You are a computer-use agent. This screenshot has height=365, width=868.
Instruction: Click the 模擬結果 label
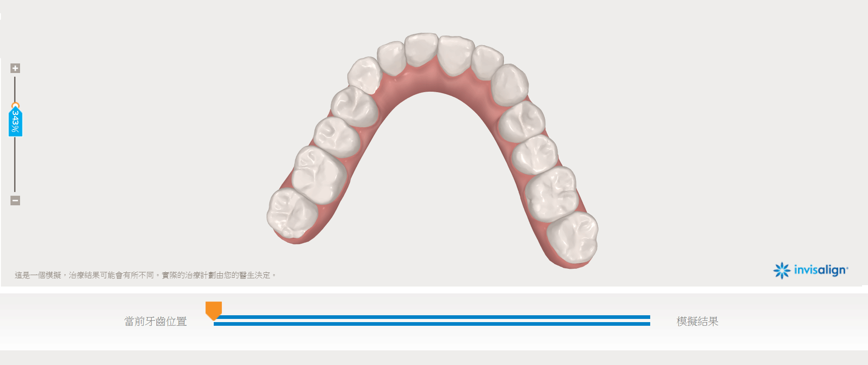(697, 321)
